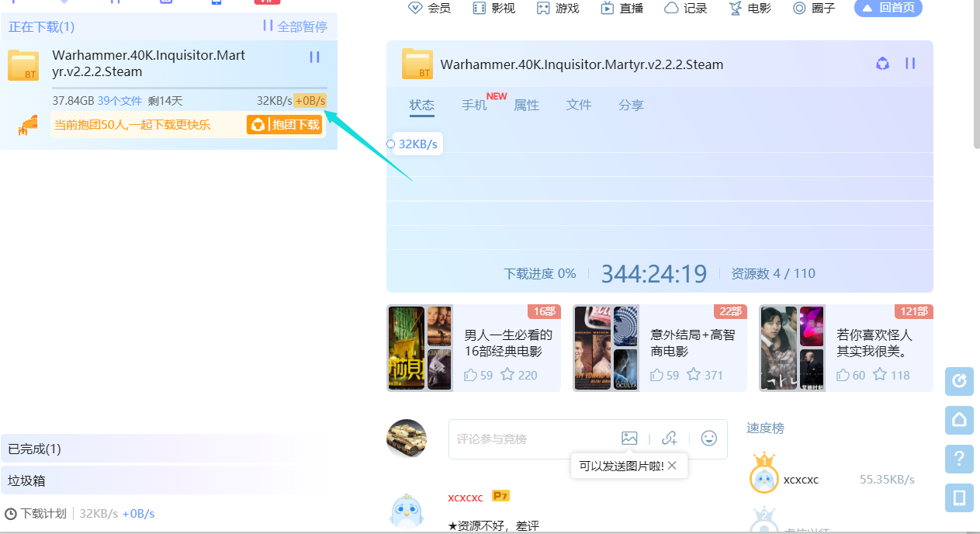This screenshot has width=980, height=534.
Task: Toggle pause on the task detail panel
Action: 910,64
